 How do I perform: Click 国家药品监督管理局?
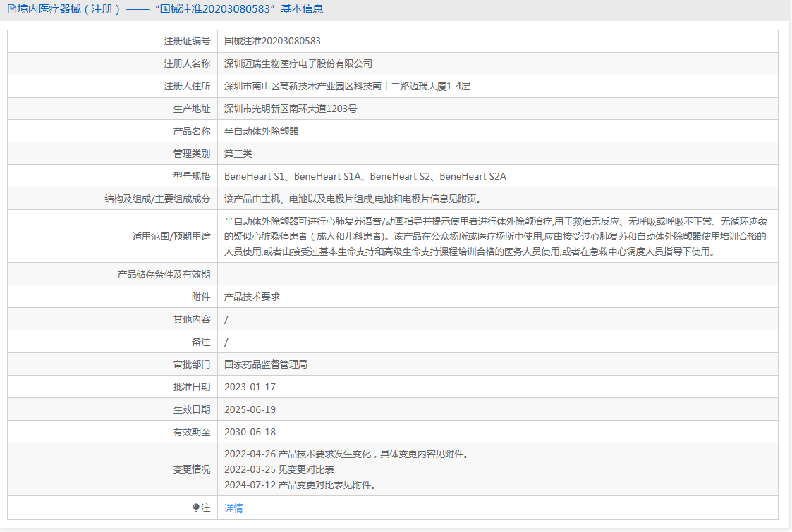click(266, 364)
